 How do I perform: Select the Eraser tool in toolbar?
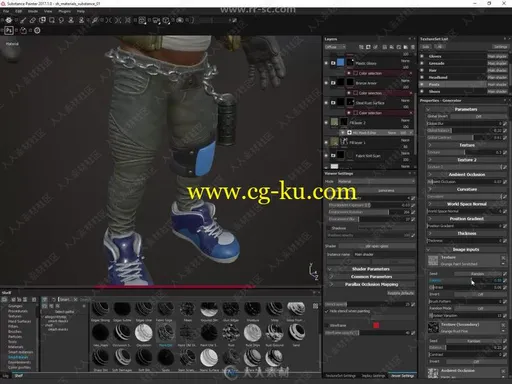pyautogui.click(x=33, y=20)
